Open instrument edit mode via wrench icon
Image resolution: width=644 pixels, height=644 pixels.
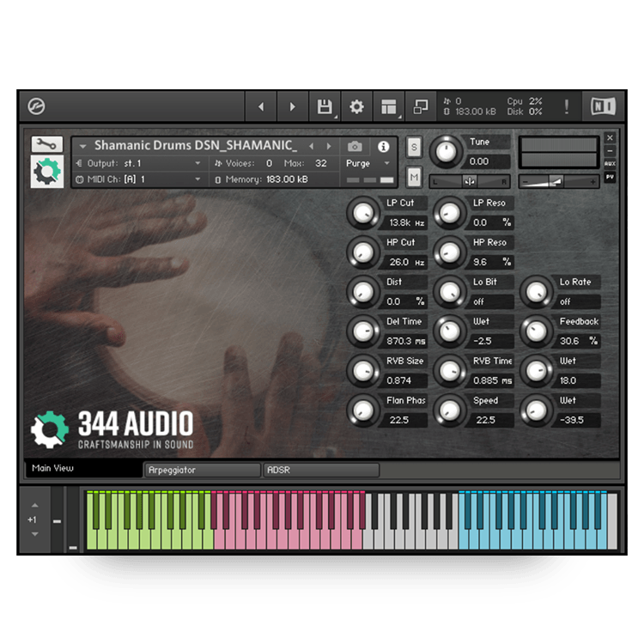pyautogui.click(x=47, y=144)
